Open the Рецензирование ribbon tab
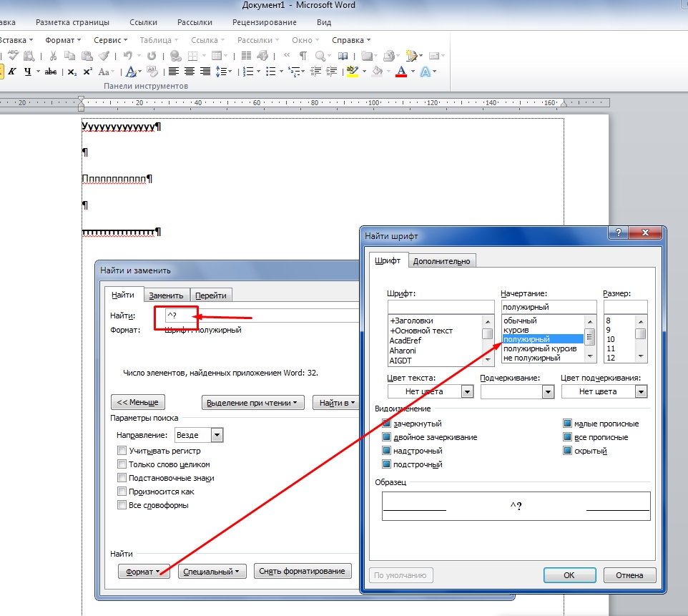 click(x=265, y=22)
